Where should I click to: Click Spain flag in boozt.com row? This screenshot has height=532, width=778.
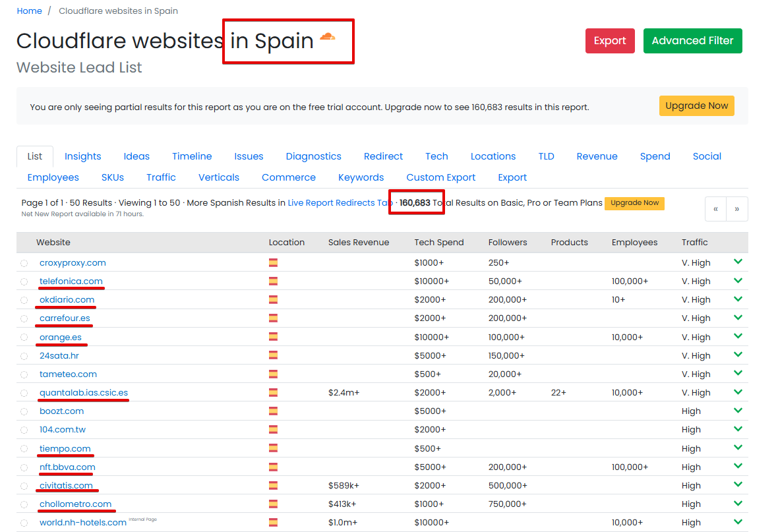pyautogui.click(x=274, y=411)
